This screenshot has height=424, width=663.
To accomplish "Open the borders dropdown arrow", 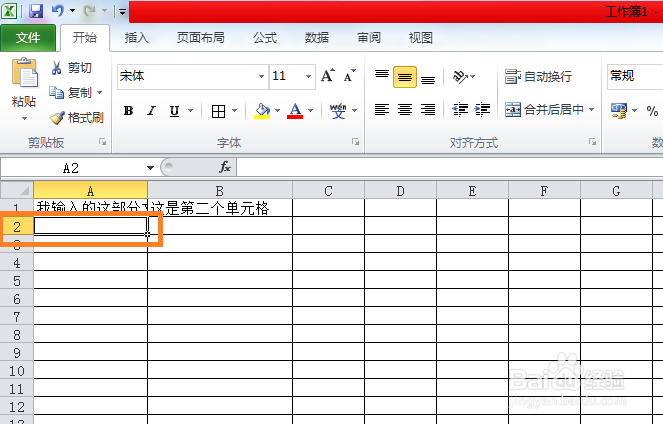I will coord(235,111).
